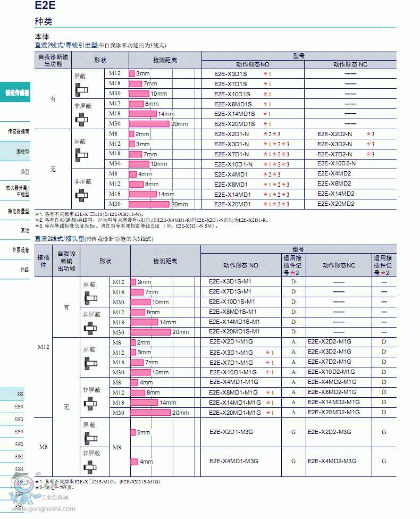The height and width of the screenshot is (519, 420).
Task: Click the 直流2线式/导线引出型 section heading
Action: pos(66,45)
